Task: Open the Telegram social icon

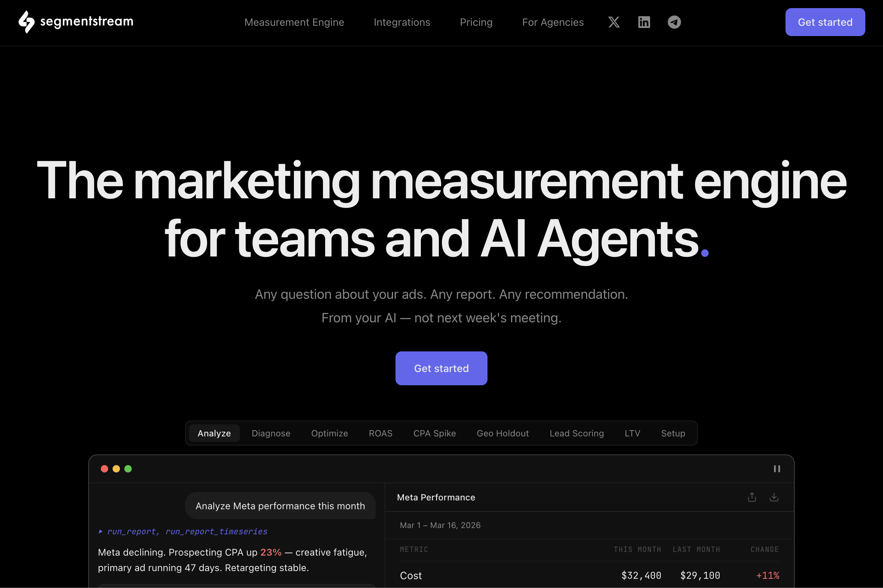Action: (674, 22)
